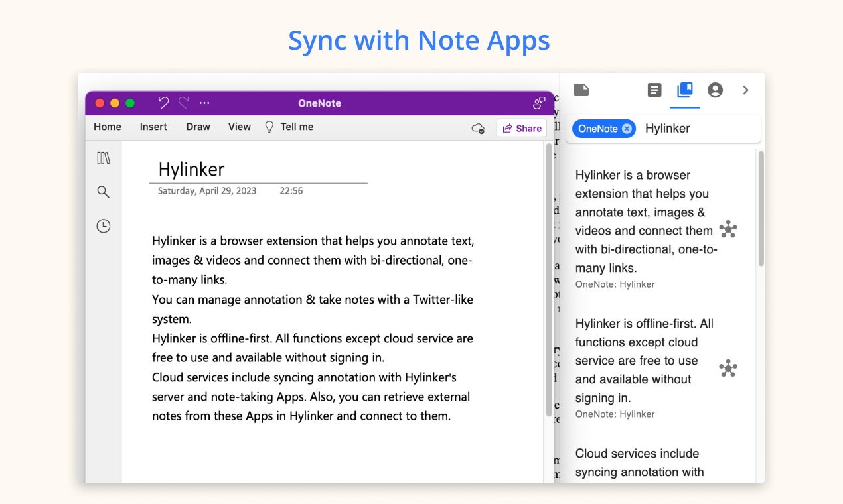Click the Hylinker panel scrollbar
Viewport: 843px width, 504px height.
pos(761,209)
